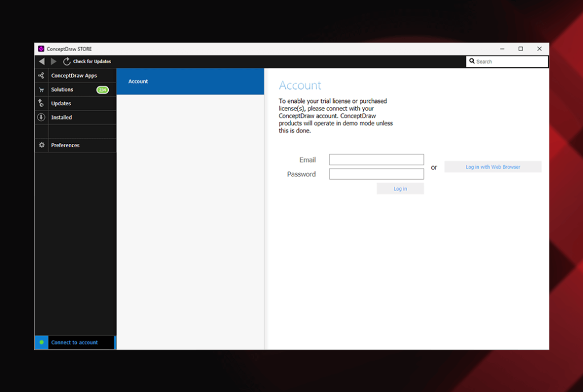Image resolution: width=583 pixels, height=392 pixels.
Task: Go forward with the right arrow
Action: (54, 61)
